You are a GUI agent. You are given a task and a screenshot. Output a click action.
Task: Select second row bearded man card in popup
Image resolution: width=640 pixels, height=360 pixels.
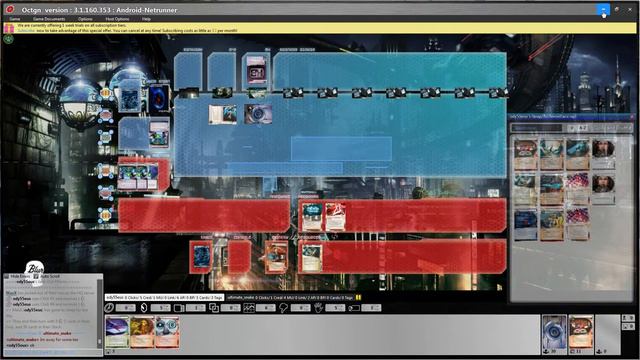[603, 189]
